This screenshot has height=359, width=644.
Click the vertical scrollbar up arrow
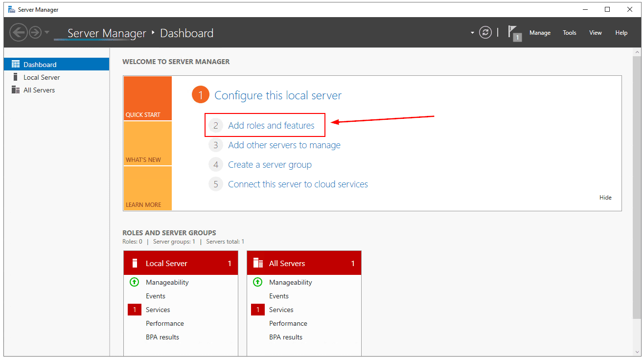click(x=637, y=52)
